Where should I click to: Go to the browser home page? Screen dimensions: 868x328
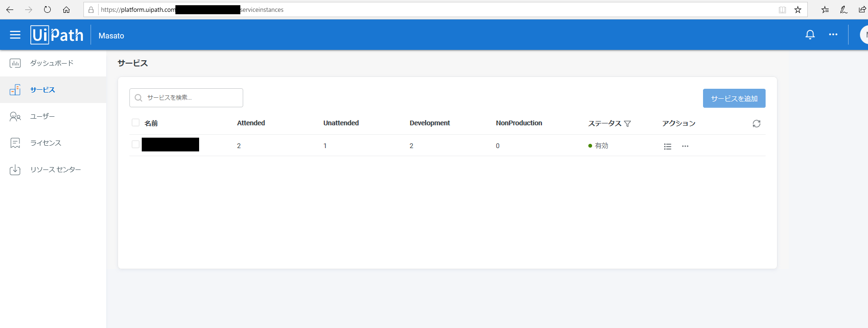tap(66, 9)
